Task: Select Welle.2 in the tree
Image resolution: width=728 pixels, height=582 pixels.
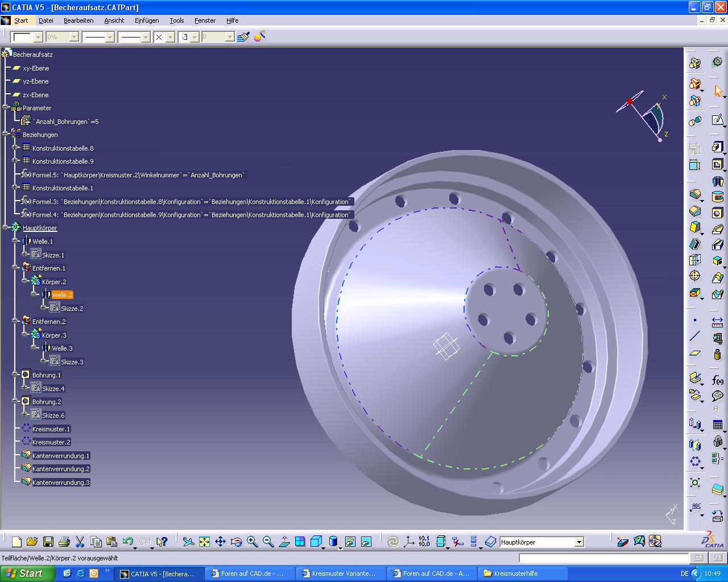Action: tap(62, 295)
